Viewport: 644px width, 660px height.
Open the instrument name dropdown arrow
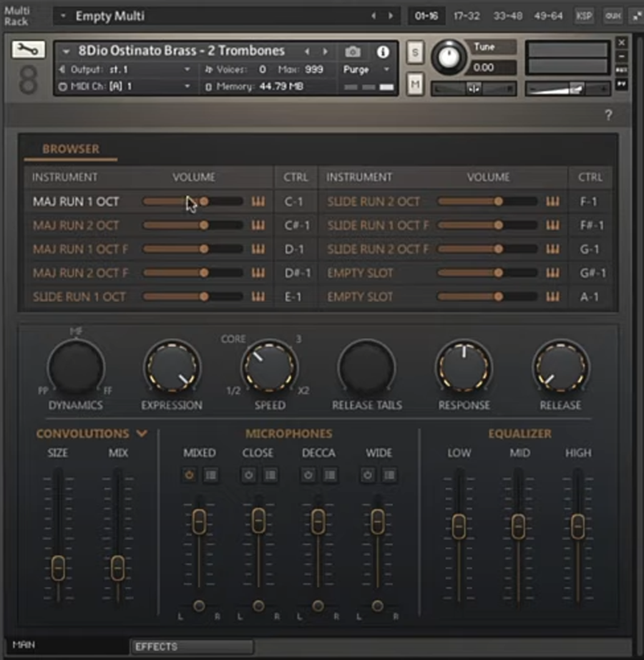[66, 52]
